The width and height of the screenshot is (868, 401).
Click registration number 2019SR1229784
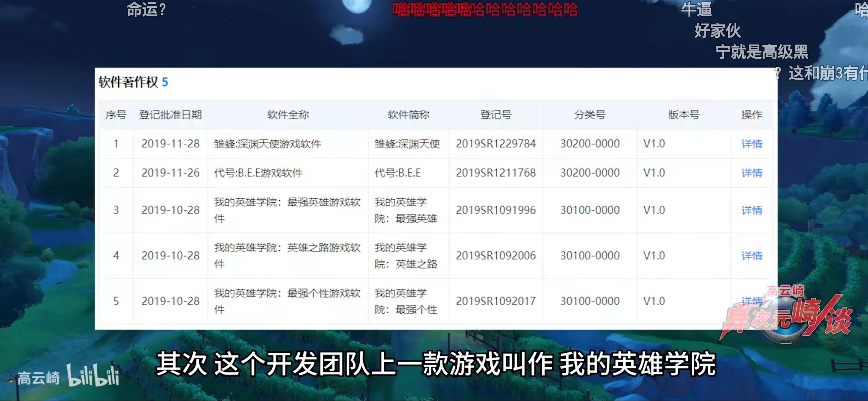point(496,144)
